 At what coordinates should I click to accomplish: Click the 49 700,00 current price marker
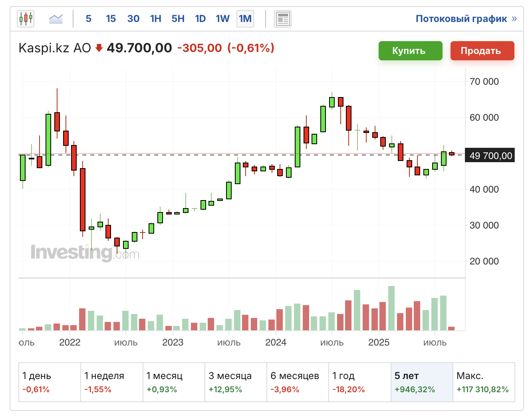(x=490, y=156)
